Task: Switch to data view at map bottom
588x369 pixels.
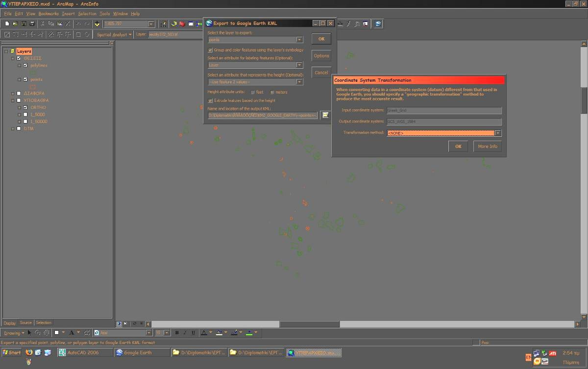Action: pos(119,323)
